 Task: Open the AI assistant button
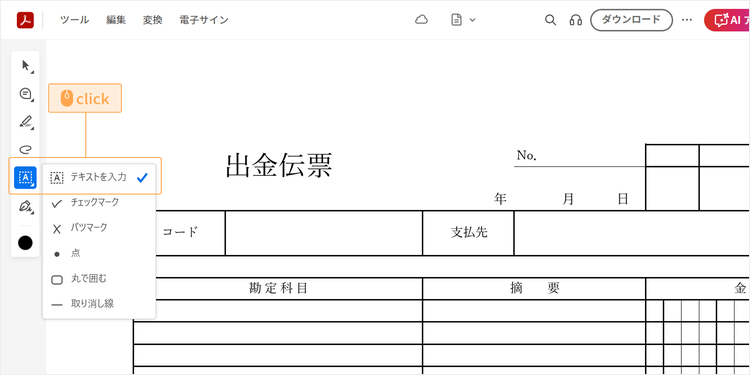click(x=727, y=20)
